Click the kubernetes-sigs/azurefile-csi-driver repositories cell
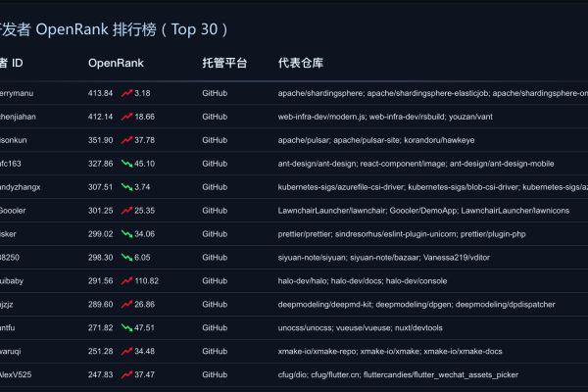The width and height of the screenshot is (588, 392). [x=433, y=187]
